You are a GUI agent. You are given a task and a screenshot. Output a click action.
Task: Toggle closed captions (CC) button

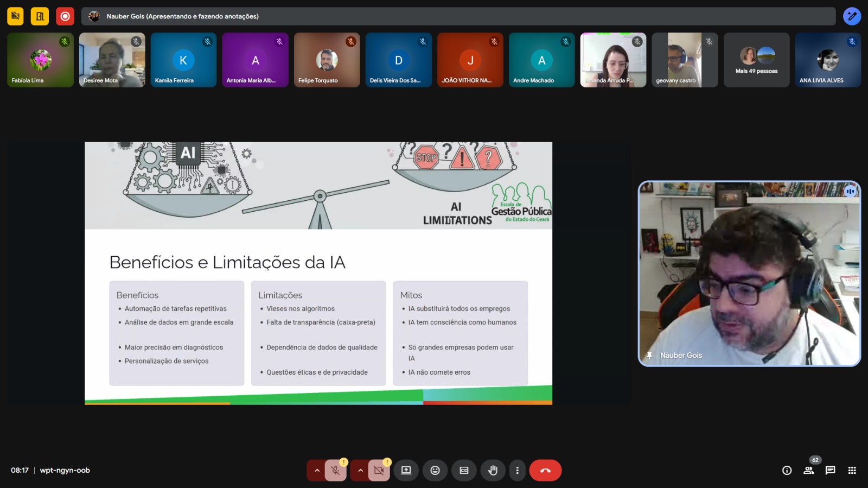(464, 471)
